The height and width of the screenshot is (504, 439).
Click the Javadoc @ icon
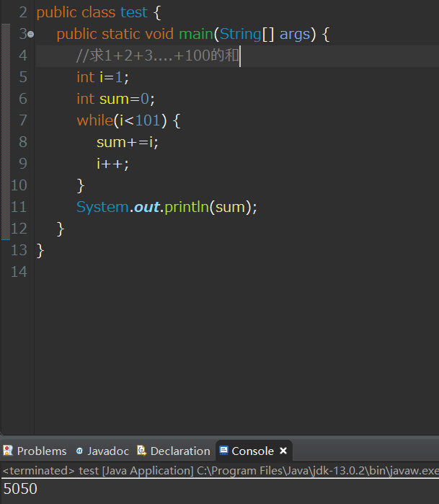79,451
